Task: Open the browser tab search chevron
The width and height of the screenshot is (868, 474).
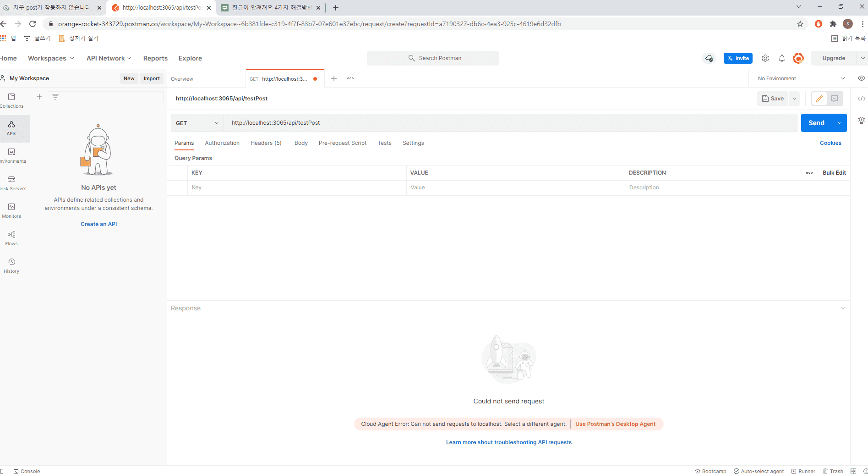Action: [799, 7]
